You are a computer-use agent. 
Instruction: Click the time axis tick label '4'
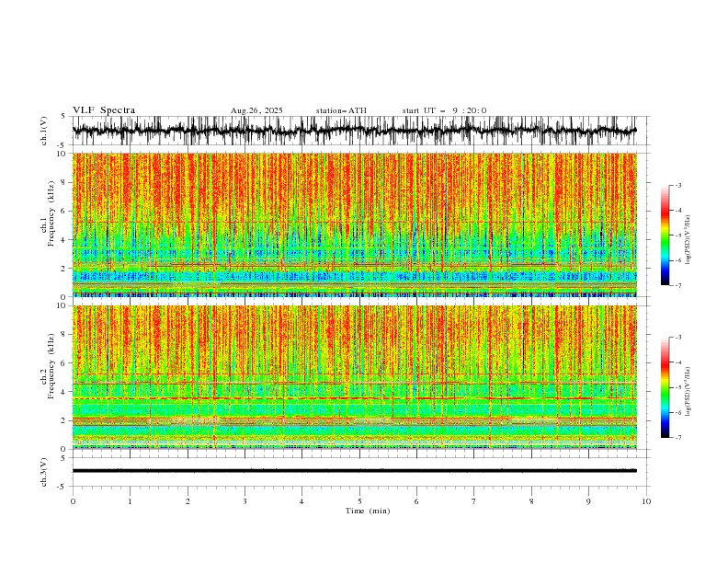301,501
